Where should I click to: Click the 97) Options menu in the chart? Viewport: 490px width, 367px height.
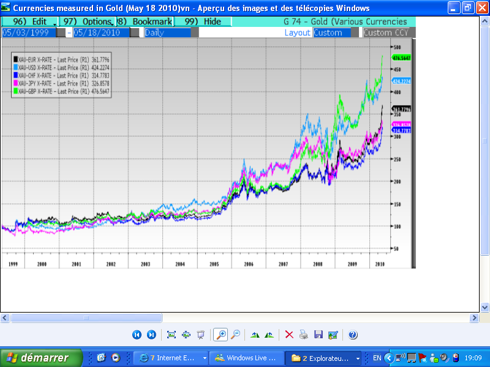(88, 22)
